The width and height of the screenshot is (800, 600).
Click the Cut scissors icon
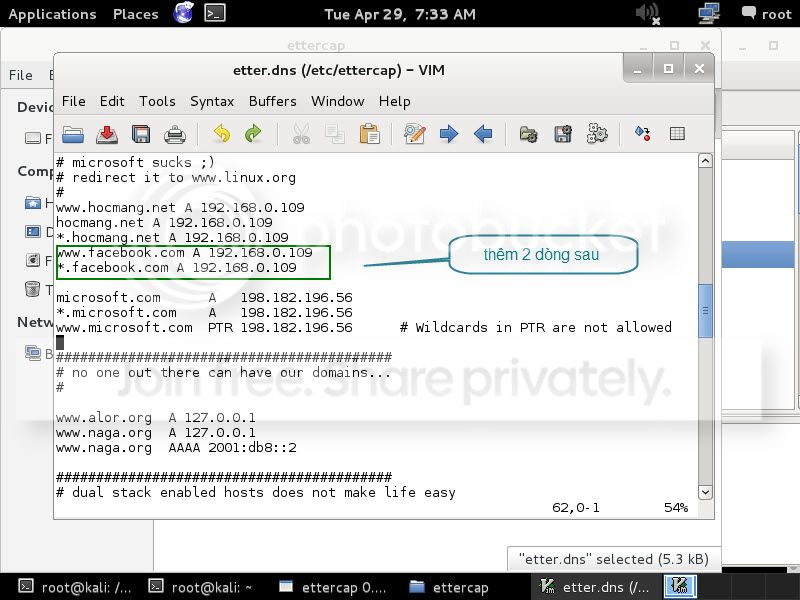[301, 135]
